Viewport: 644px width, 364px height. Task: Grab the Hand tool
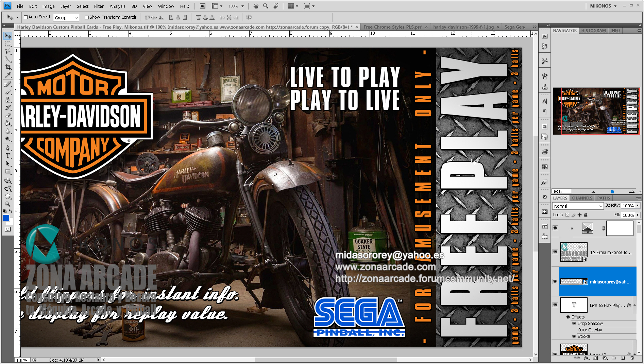click(x=8, y=196)
